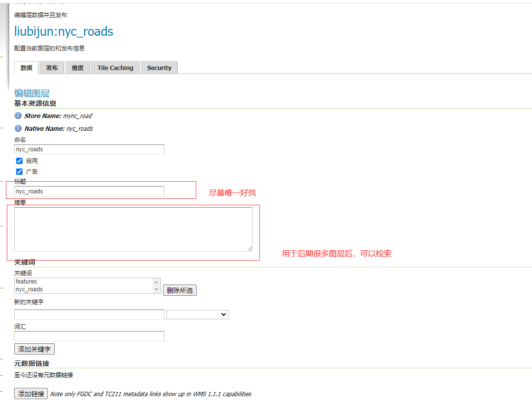Click the 基本资源信息 section heading

point(35,103)
